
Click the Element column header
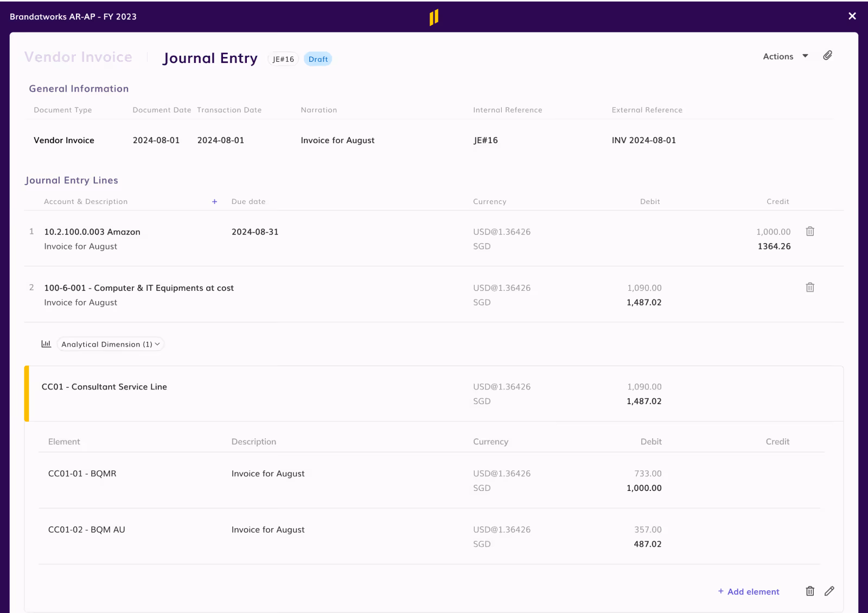click(64, 442)
